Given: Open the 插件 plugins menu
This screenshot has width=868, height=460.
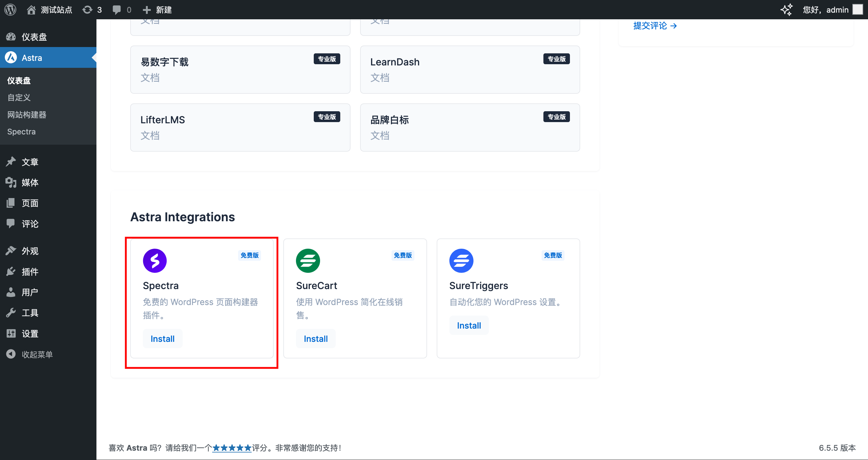Looking at the screenshot, I should (30, 272).
